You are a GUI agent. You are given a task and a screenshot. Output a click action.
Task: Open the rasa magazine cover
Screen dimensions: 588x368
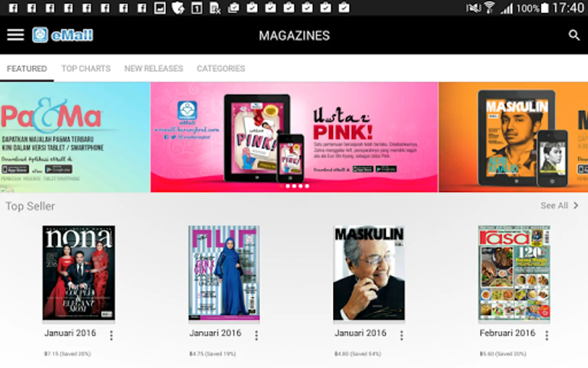(514, 273)
